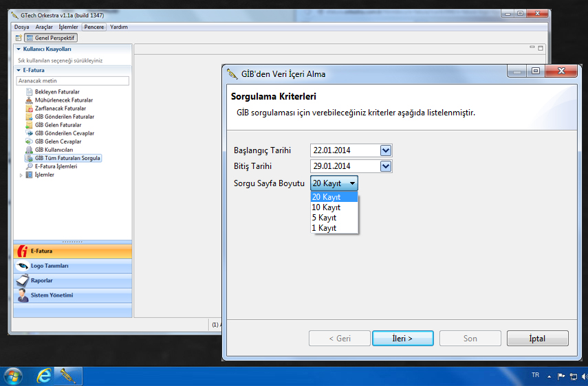Click the Aranacak metin search field
588x386 pixels.
[x=73, y=81]
